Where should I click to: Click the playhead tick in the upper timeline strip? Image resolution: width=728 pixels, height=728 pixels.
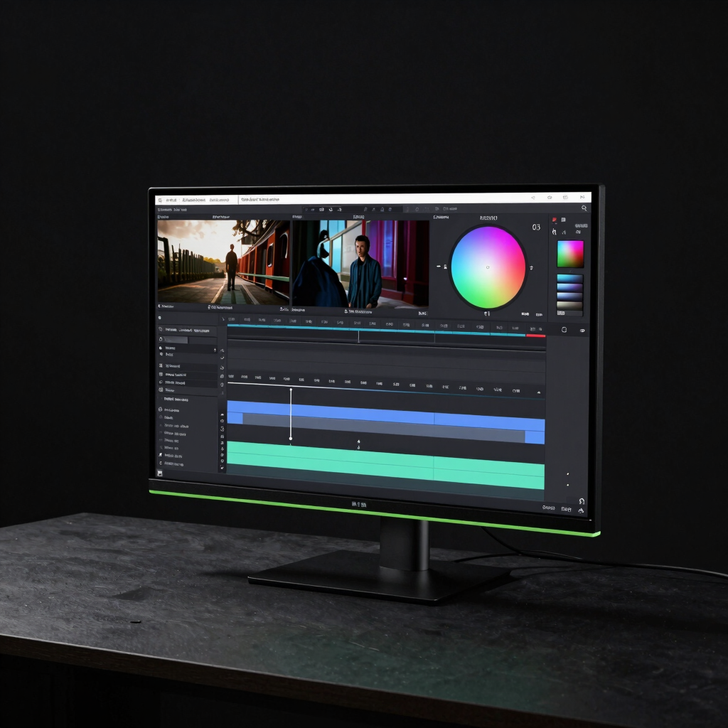(x=358, y=336)
